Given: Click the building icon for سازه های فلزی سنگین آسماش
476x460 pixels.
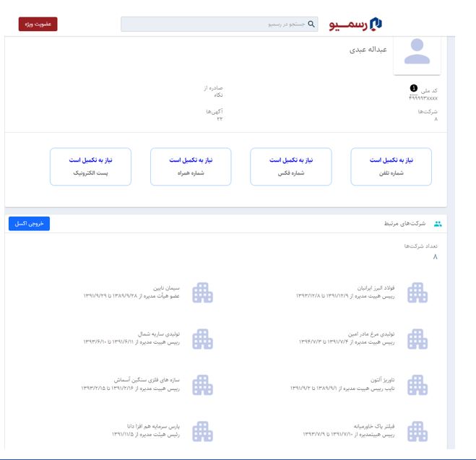Looking at the screenshot, I should click(x=203, y=384).
